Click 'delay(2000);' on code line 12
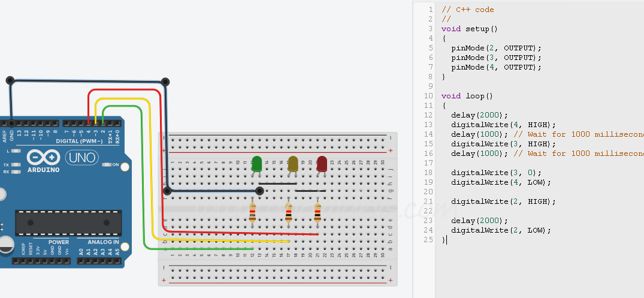The height and width of the screenshot is (298, 644). pos(480,115)
